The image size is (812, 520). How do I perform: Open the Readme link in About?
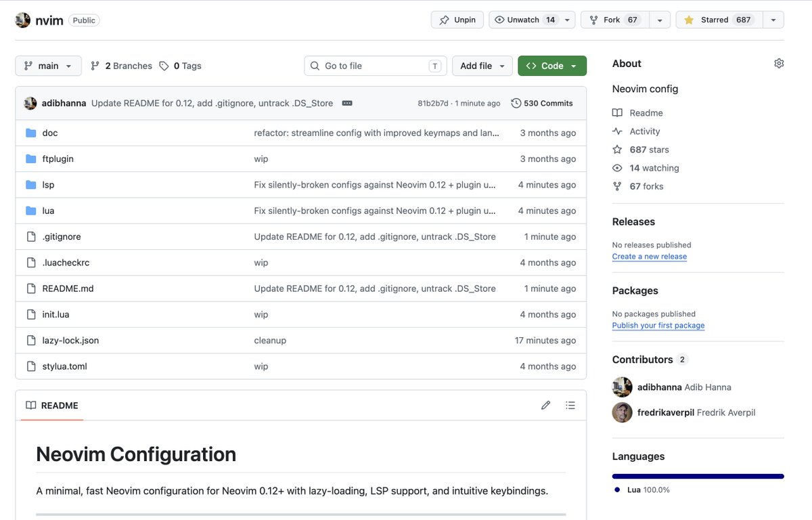(x=638, y=113)
